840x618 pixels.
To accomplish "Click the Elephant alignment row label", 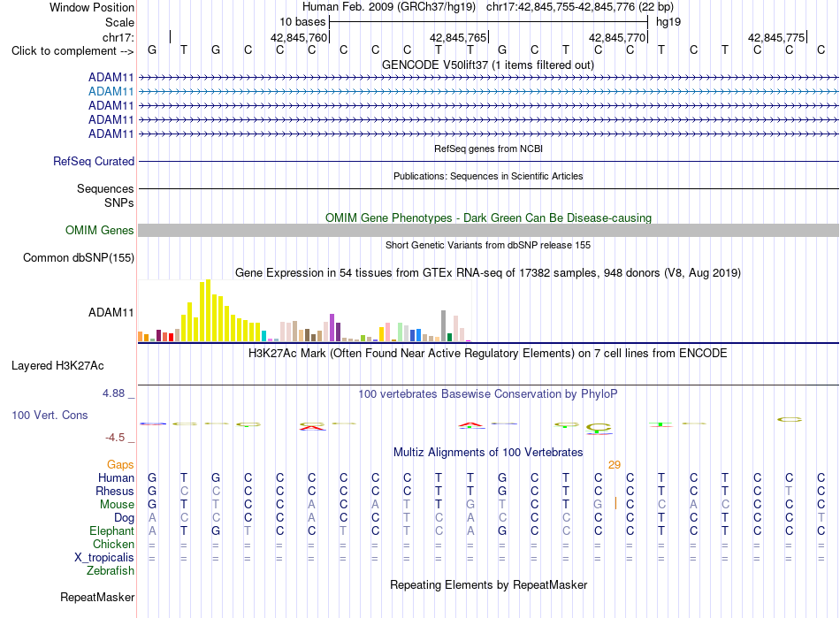I will coord(111,530).
